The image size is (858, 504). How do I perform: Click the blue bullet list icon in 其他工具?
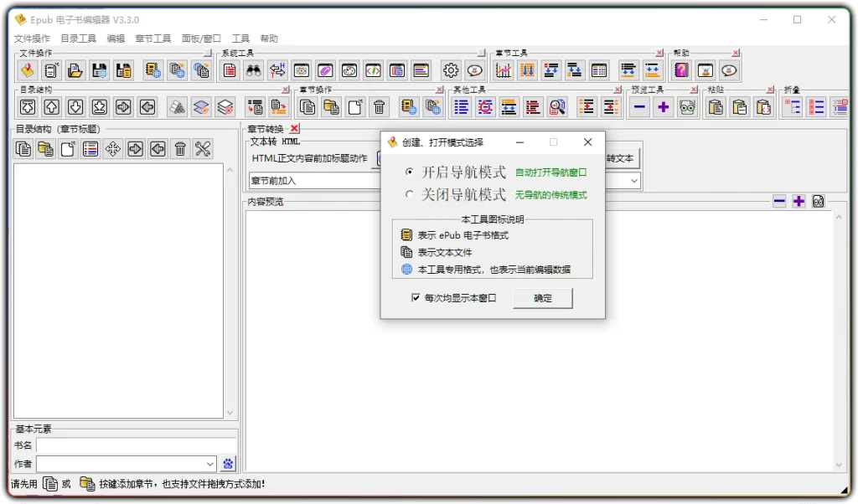click(462, 107)
